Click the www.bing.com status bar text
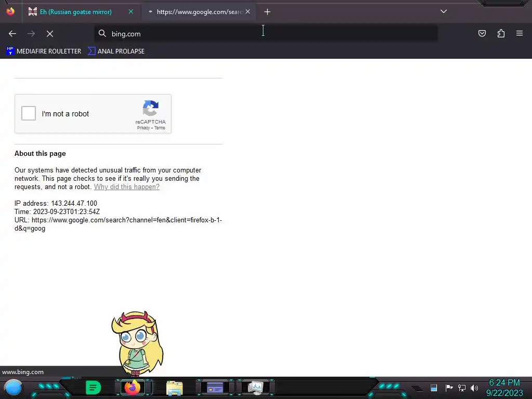 pyautogui.click(x=23, y=372)
